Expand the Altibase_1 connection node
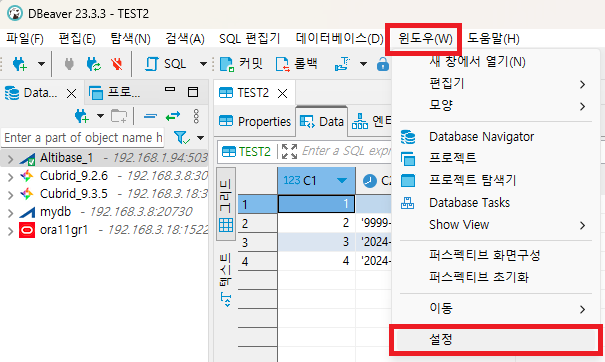Screen dimensions: 605x362 point(10,159)
